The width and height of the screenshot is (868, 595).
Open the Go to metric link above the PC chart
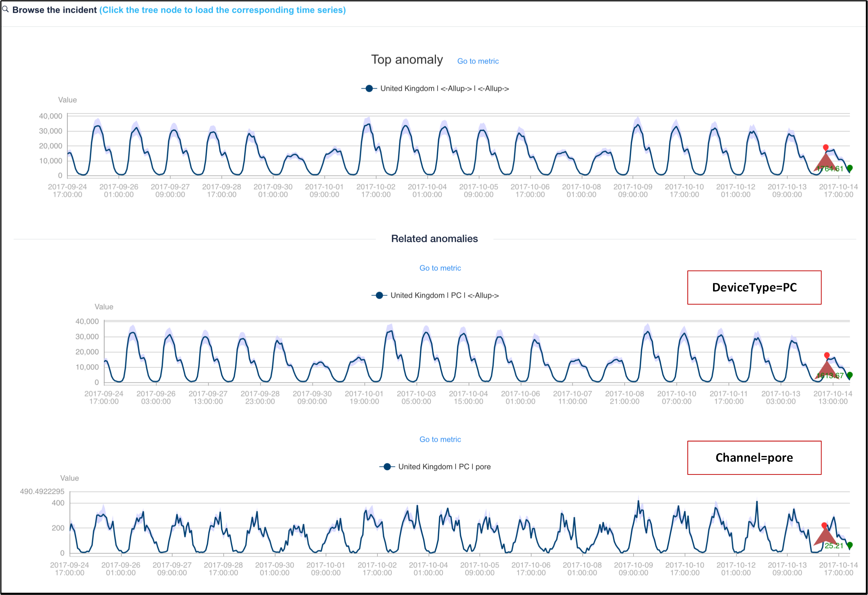[440, 268]
